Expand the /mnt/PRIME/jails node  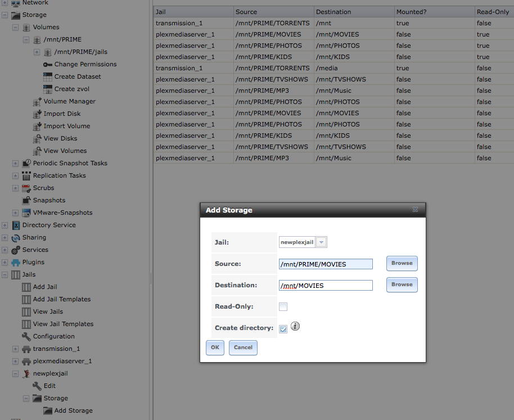pyautogui.click(x=37, y=52)
